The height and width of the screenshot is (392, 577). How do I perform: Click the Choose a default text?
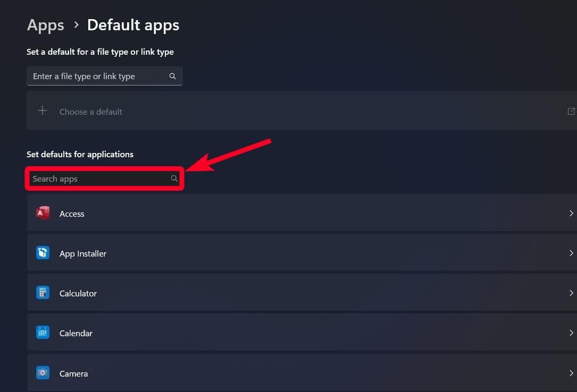(x=91, y=112)
